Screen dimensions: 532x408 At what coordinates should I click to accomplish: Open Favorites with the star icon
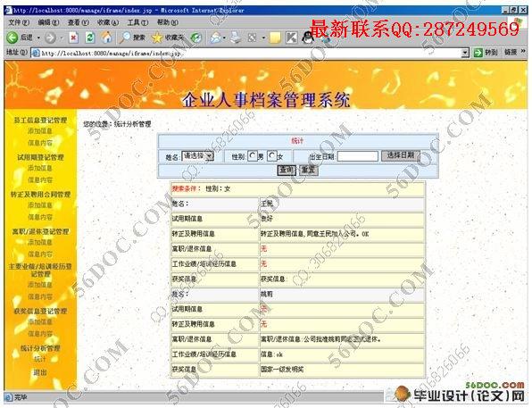pyautogui.click(x=157, y=37)
